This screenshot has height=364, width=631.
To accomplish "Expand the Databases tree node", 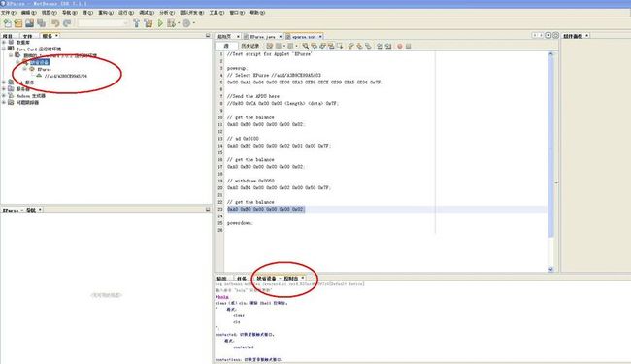I will coord(4,42).
